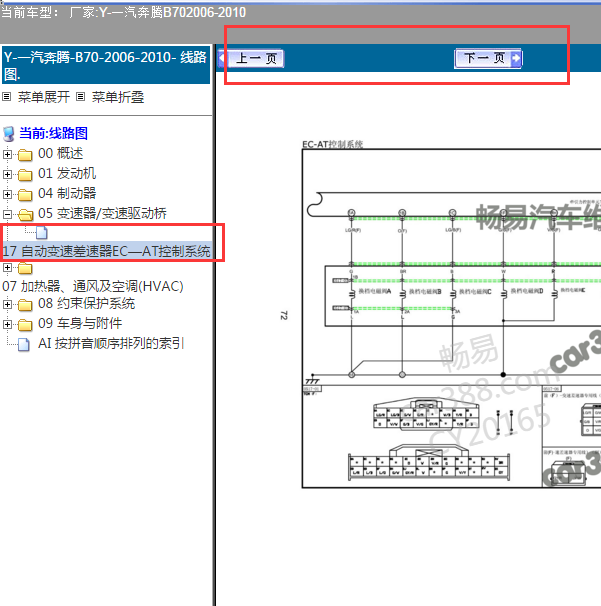The width and height of the screenshot is (601, 606).
Task: Click the EC-AT wiring diagram image
Action: click(x=451, y=318)
